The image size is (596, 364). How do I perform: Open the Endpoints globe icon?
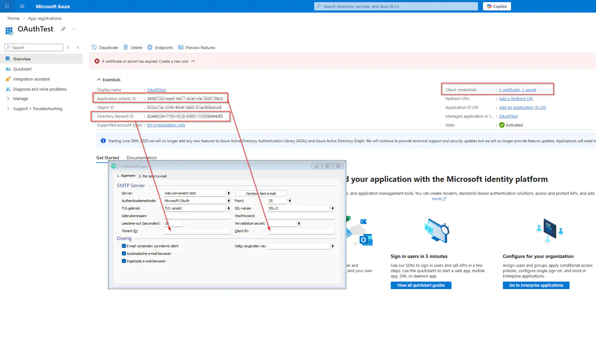coord(150,48)
